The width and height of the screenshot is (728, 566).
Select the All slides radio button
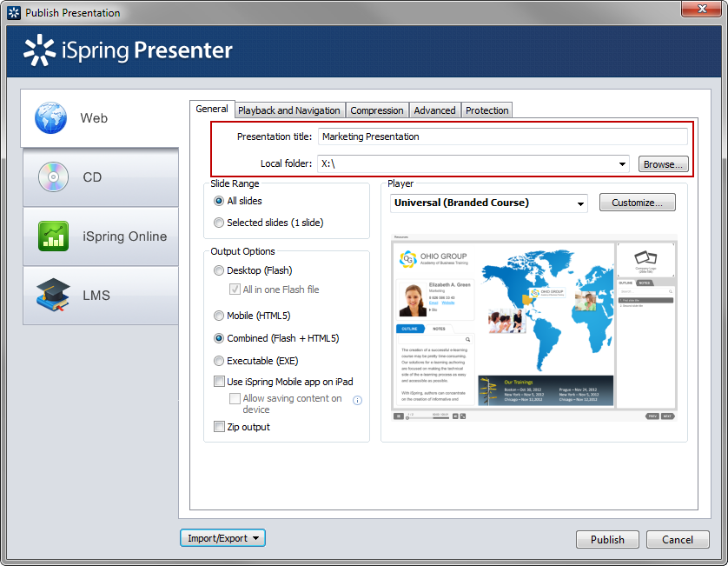(x=219, y=201)
